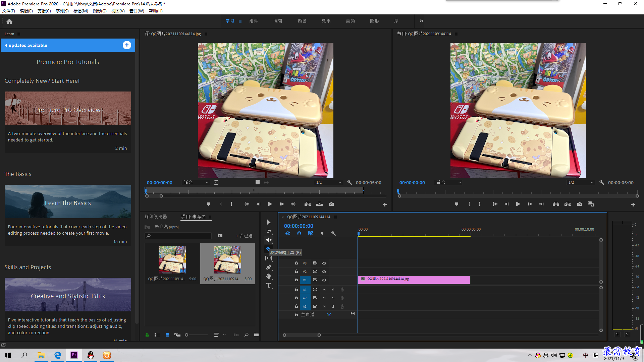644x362 pixels.
Task: Toggle V2 track output eye
Action: click(324, 271)
